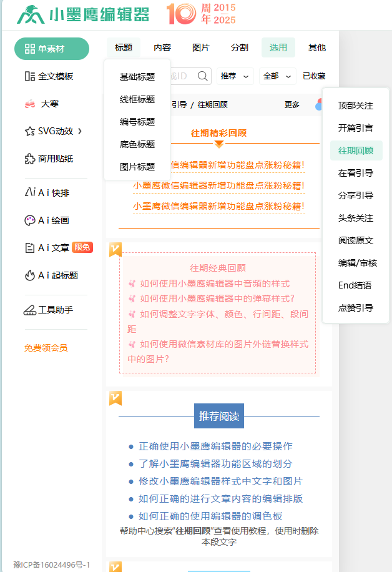Open the 全部 filter dropdown

click(278, 76)
